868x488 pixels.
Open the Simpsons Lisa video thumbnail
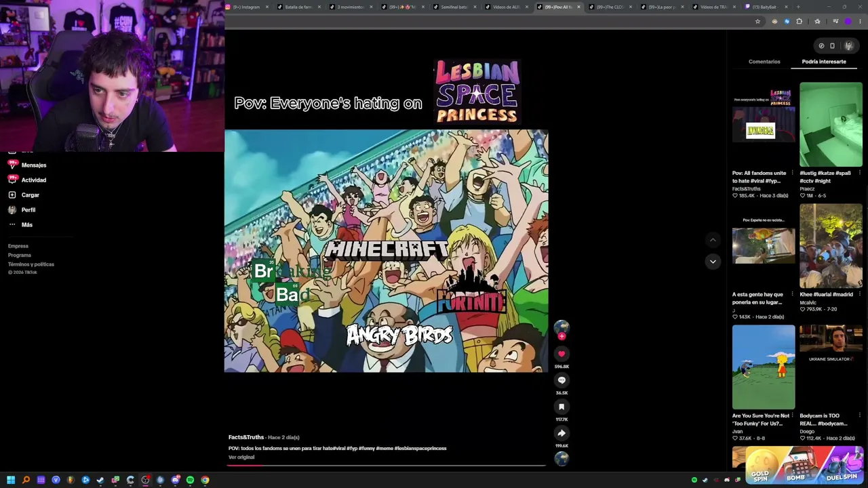[764, 367]
